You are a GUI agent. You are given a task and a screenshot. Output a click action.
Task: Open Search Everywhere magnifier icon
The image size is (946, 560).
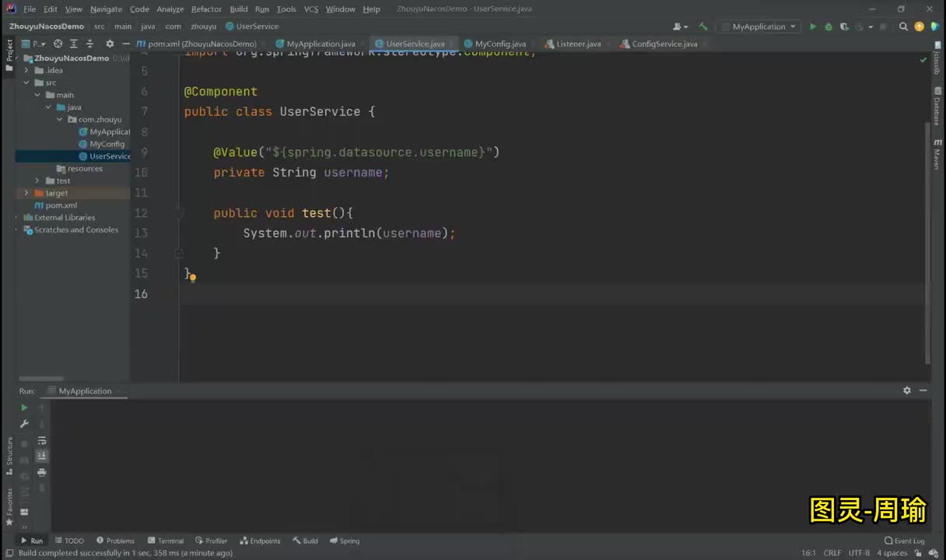coord(903,26)
